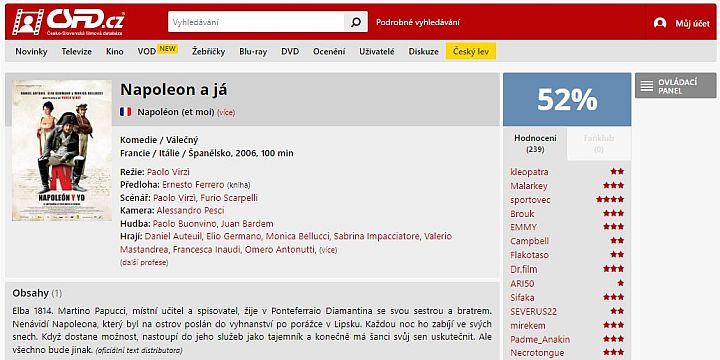Click the Ovládací panel list icon

coord(647,86)
